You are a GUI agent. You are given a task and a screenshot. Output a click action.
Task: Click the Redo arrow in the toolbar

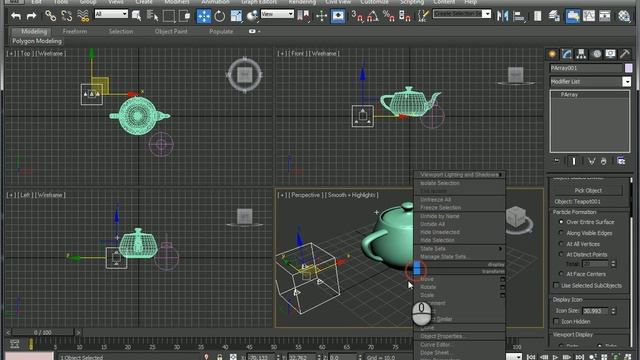pos(31,16)
